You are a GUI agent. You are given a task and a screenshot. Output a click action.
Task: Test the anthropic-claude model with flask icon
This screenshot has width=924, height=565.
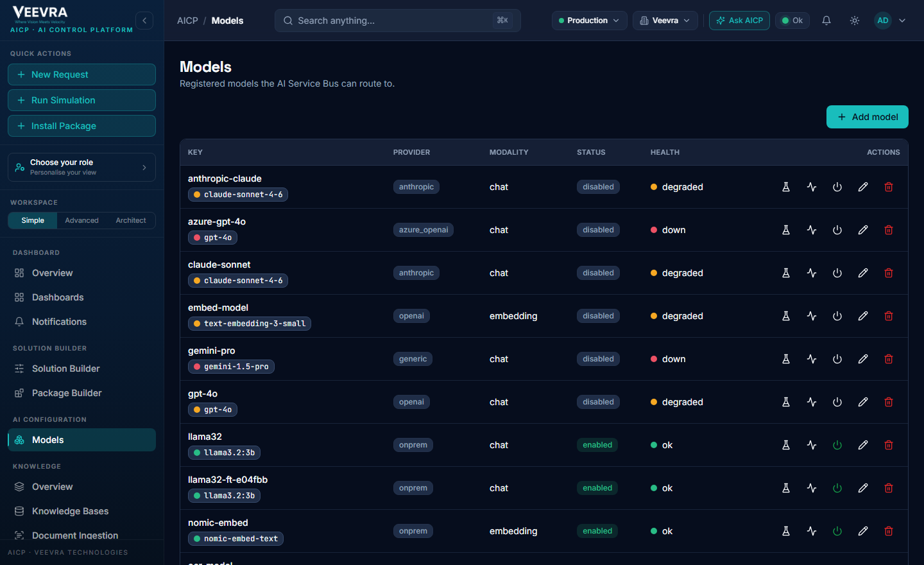[x=786, y=187]
